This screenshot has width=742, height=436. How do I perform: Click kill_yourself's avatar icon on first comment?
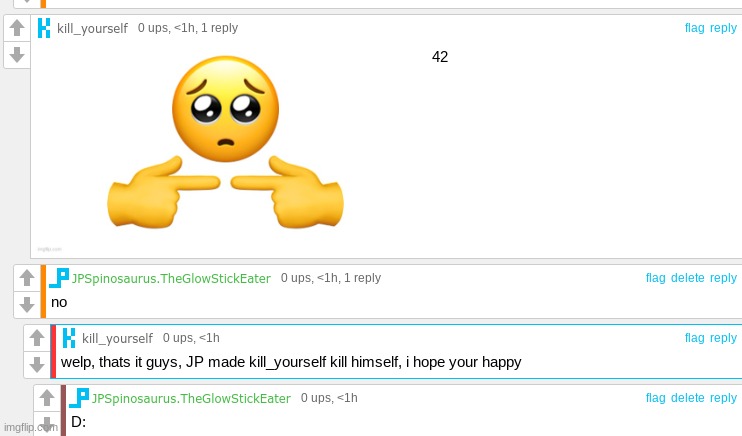point(44,28)
